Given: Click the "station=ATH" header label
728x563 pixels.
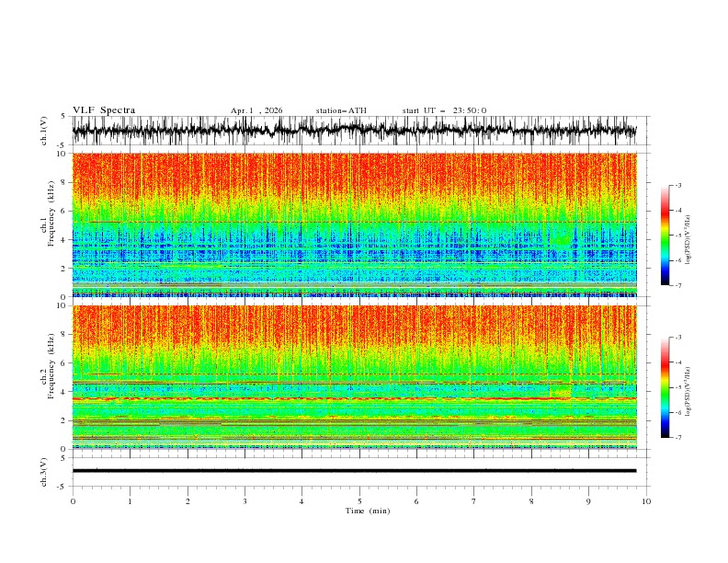Looking at the screenshot, I should 341,110.
